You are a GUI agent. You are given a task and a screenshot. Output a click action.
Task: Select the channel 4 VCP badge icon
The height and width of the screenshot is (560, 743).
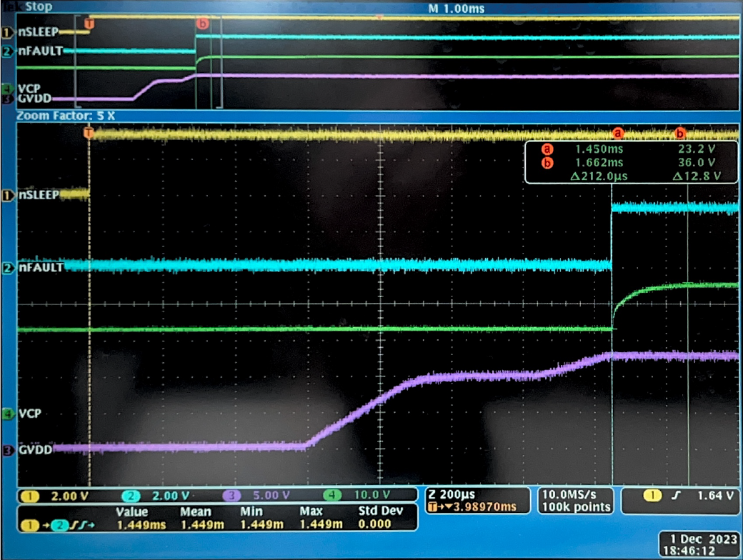9,413
